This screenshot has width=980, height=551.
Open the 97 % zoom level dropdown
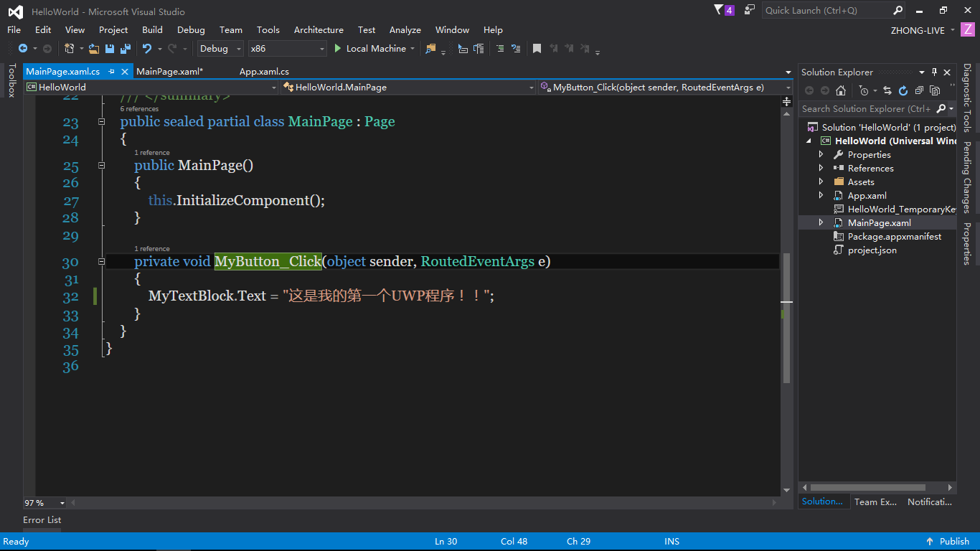(x=45, y=503)
